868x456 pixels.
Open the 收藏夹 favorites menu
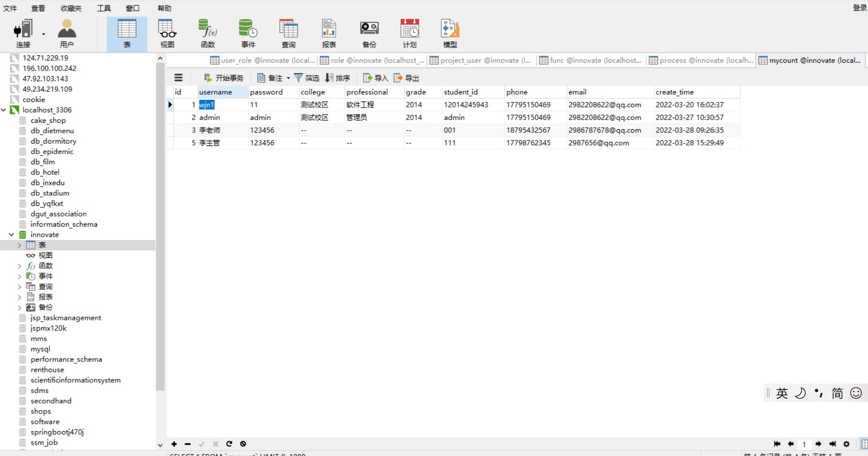(x=71, y=8)
